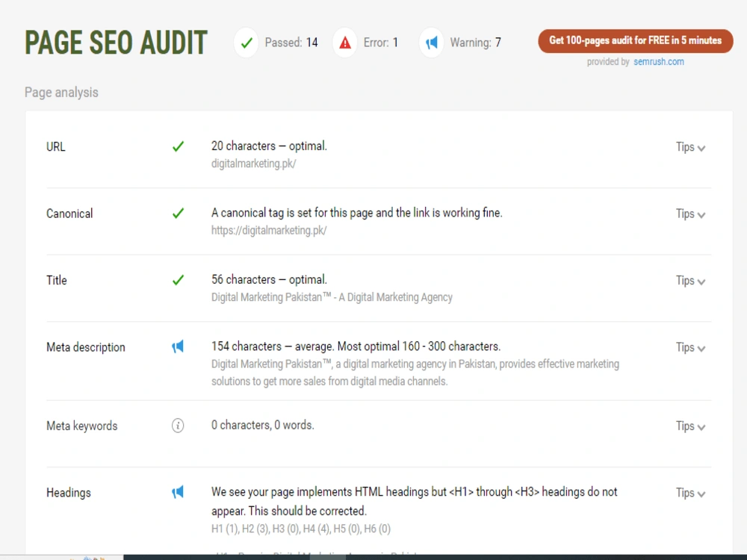Click the digitalmarketing.pk/ URL text
Viewport: 747px width, 560px height.
pos(253,164)
